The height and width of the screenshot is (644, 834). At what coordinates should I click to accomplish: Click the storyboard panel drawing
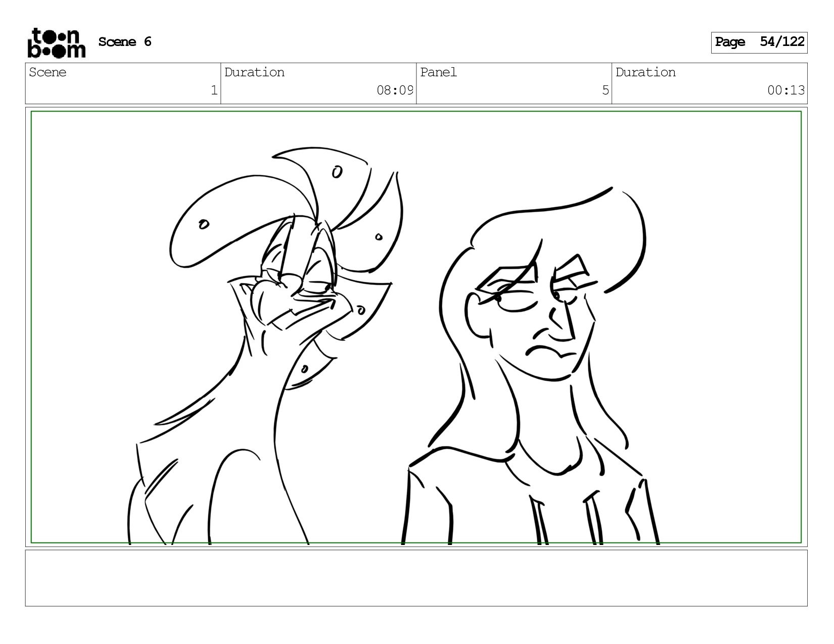click(416, 327)
